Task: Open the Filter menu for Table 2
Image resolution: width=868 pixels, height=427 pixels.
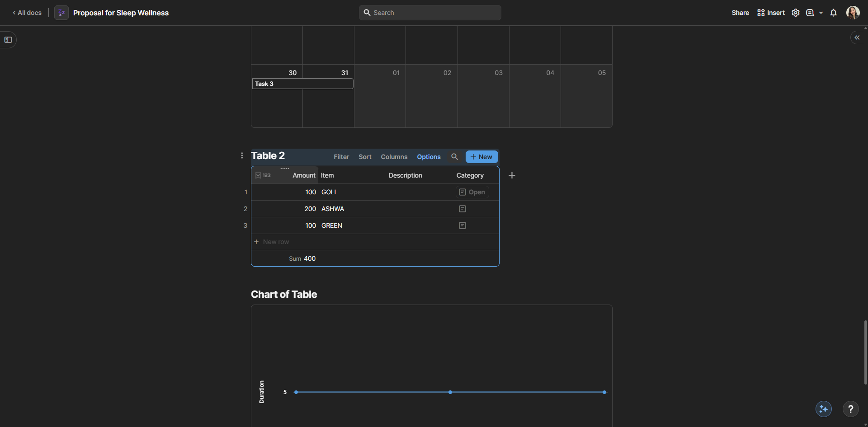Action: 341,157
